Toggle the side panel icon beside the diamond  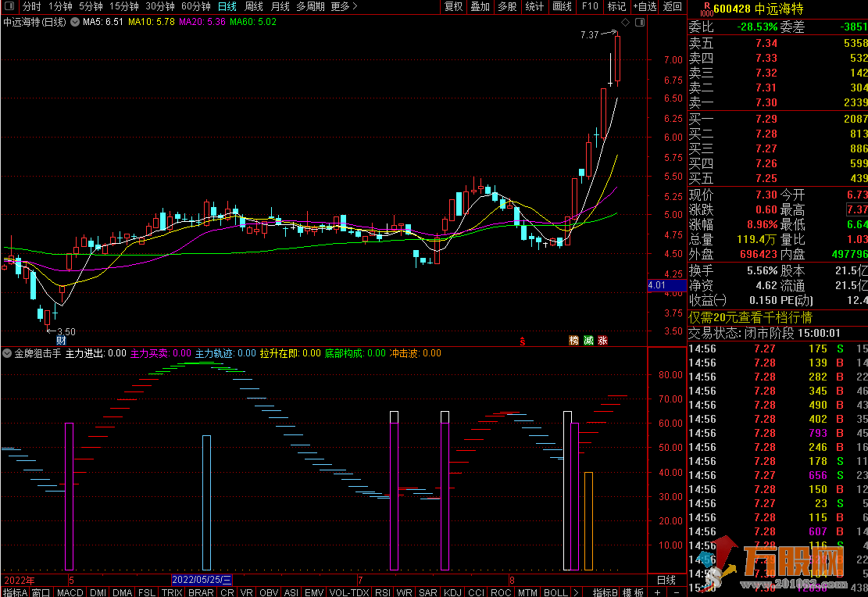tap(640, 22)
